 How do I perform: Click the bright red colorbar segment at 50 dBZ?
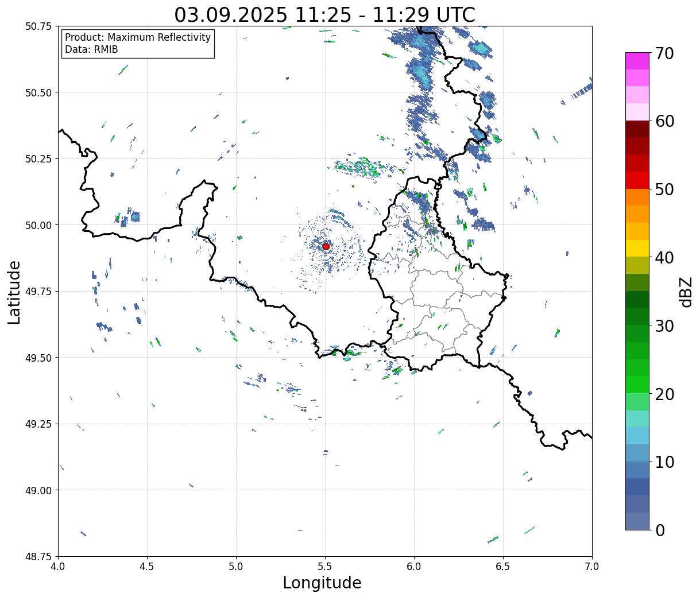pyautogui.click(x=637, y=180)
